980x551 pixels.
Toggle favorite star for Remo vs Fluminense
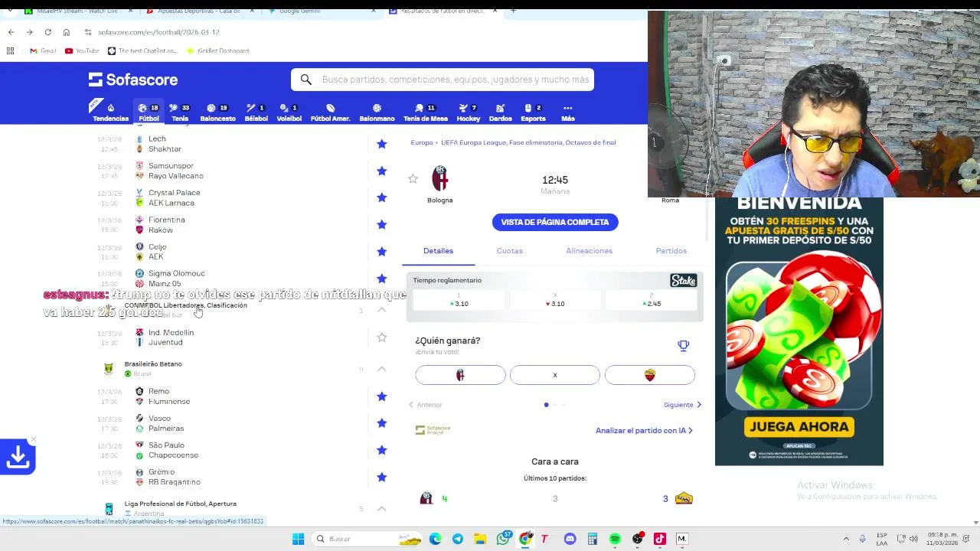(381, 396)
